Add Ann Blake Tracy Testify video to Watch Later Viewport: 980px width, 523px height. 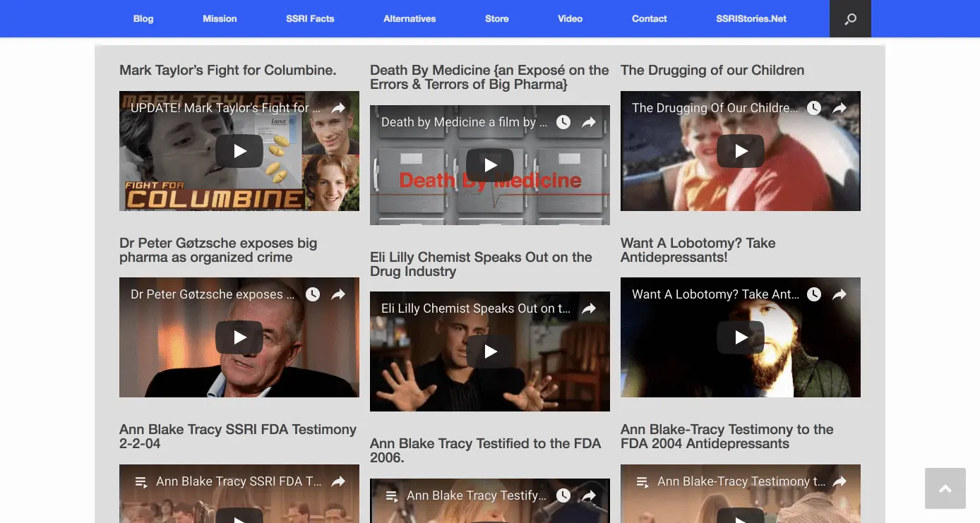563,495
